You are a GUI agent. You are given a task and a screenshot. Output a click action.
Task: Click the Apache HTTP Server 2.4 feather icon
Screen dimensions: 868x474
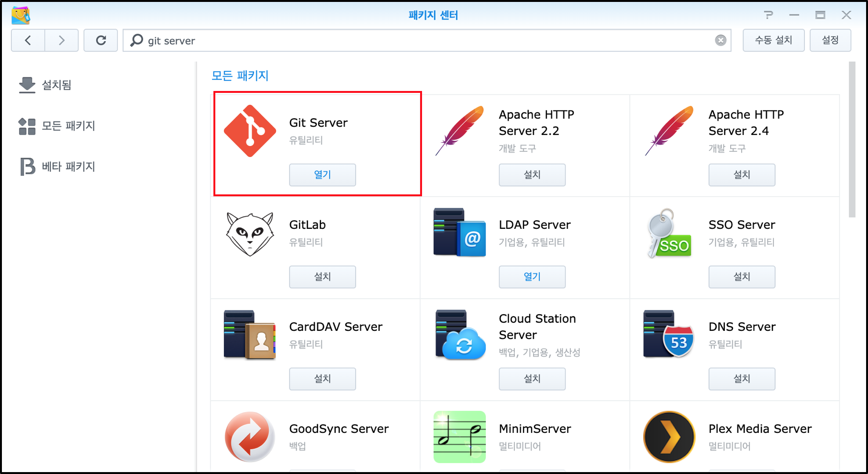coord(669,131)
